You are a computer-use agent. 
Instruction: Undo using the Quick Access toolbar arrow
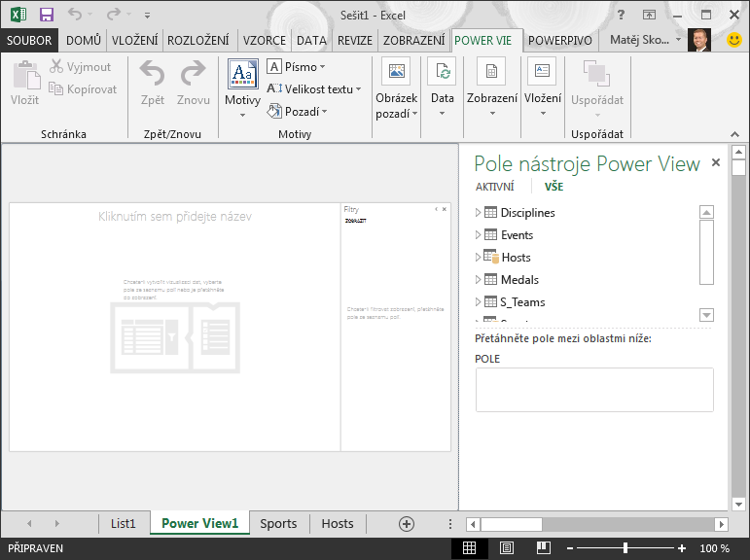click(75, 14)
